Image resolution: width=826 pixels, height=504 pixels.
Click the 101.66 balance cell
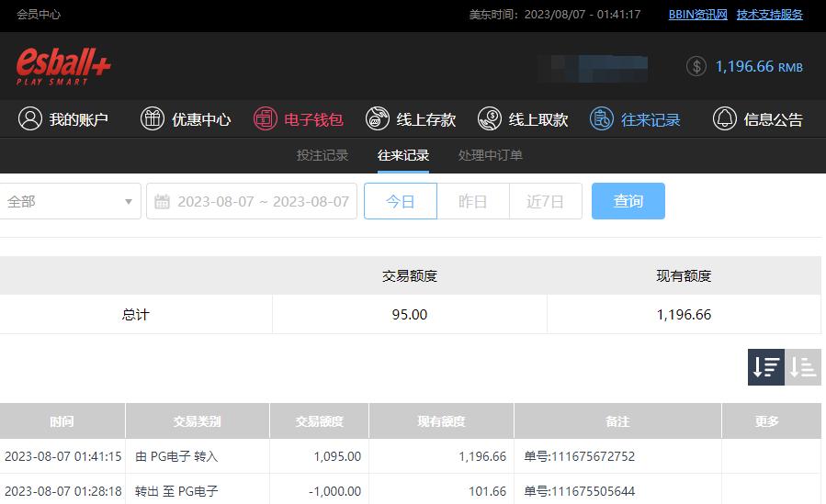point(487,491)
